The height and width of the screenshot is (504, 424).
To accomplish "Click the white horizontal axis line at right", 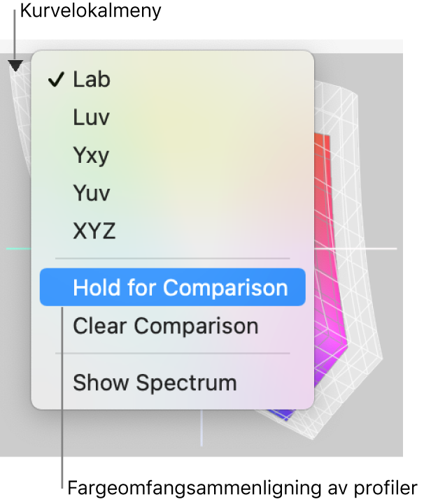I will pos(356,248).
